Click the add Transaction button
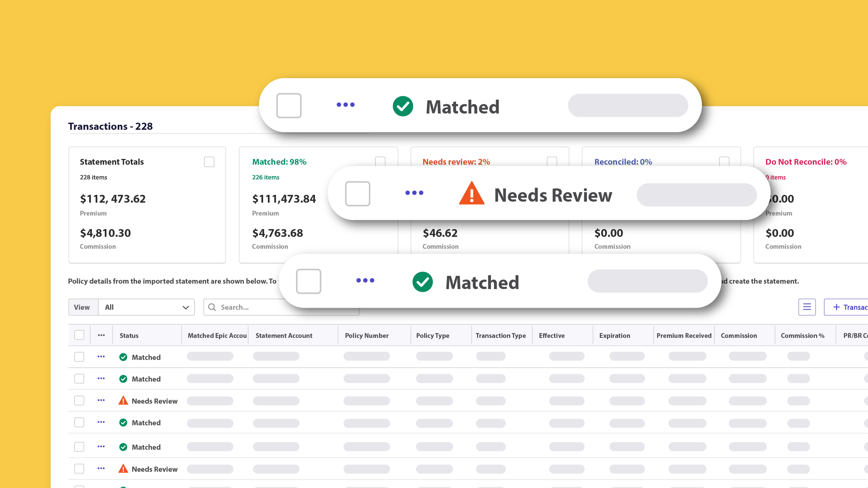Image resolution: width=868 pixels, height=488 pixels. click(846, 307)
